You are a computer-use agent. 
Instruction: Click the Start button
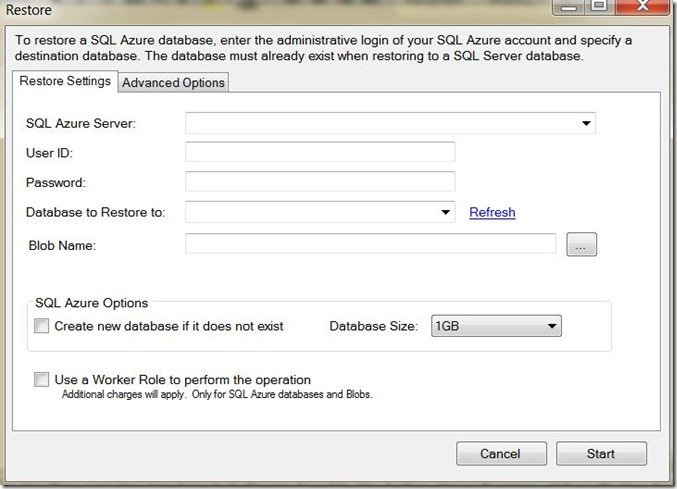point(601,454)
